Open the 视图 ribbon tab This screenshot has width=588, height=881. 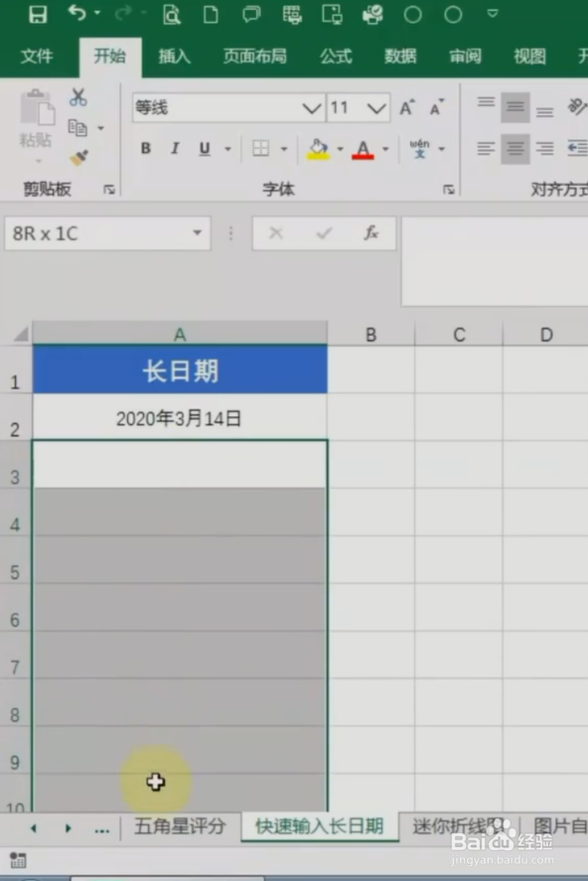[x=529, y=57]
